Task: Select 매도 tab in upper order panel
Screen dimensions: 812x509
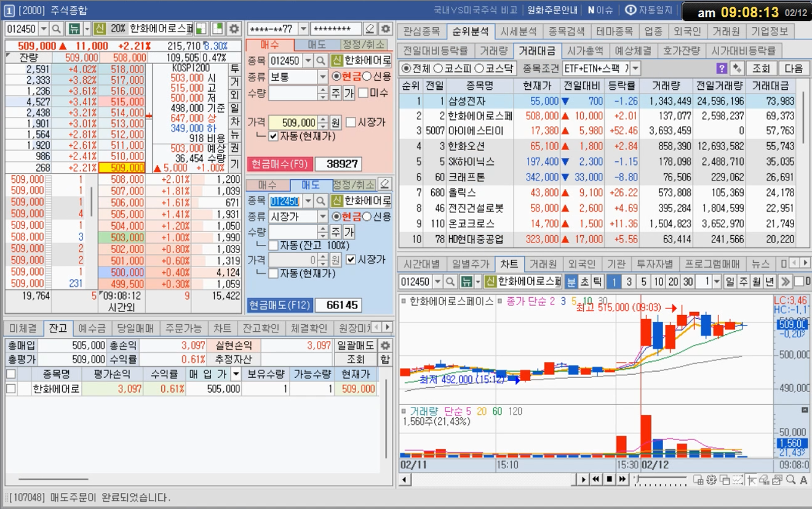Action: point(317,44)
